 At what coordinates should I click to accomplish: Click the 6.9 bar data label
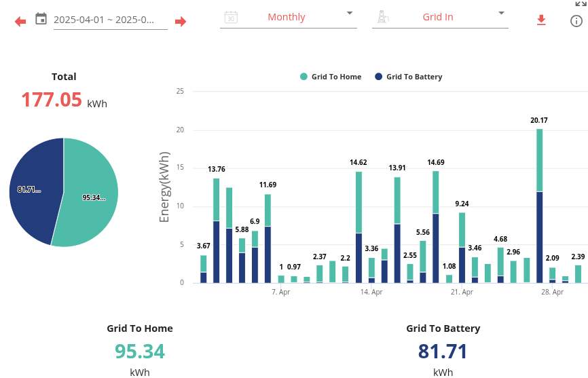tap(255, 221)
